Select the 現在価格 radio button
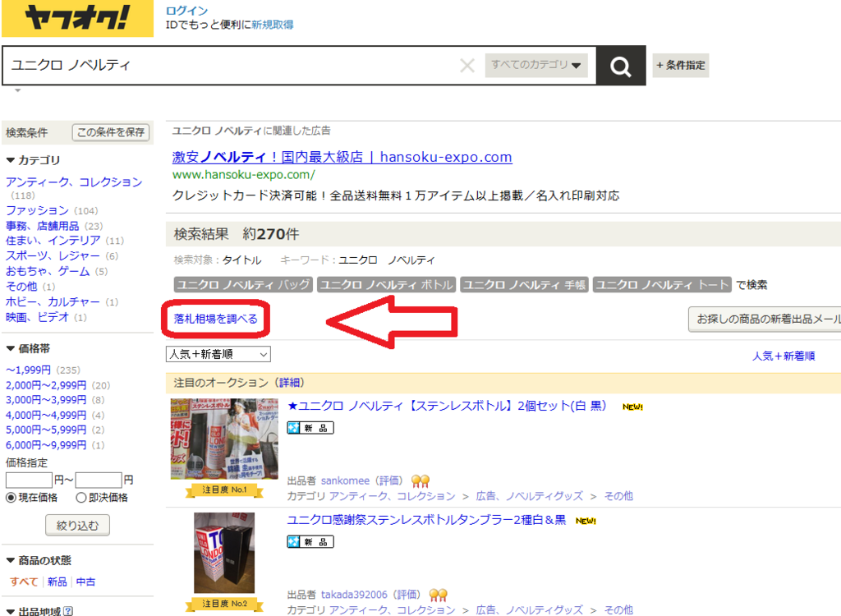Image resolution: width=841 pixels, height=616 pixels. 11,498
